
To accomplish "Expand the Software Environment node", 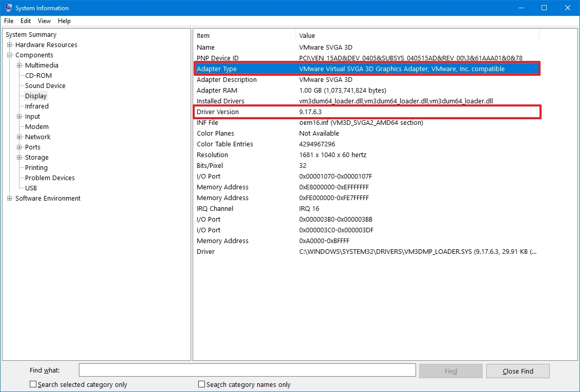I will (x=10, y=199).
